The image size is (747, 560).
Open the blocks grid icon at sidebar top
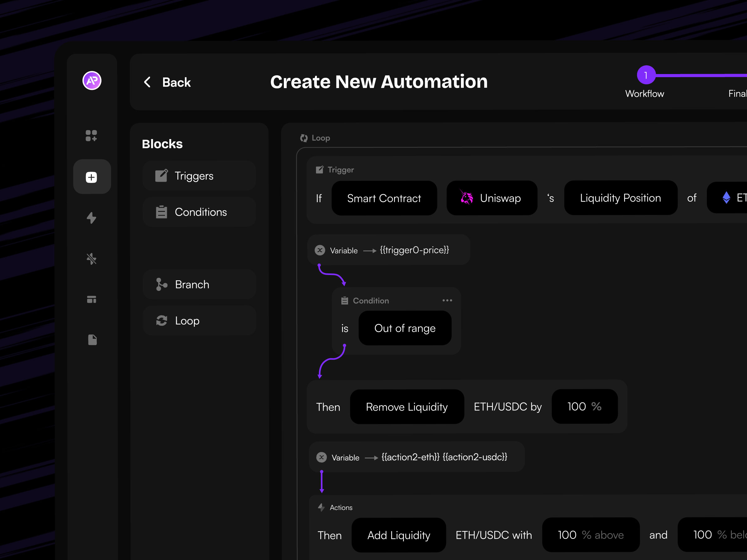(92, 136)
